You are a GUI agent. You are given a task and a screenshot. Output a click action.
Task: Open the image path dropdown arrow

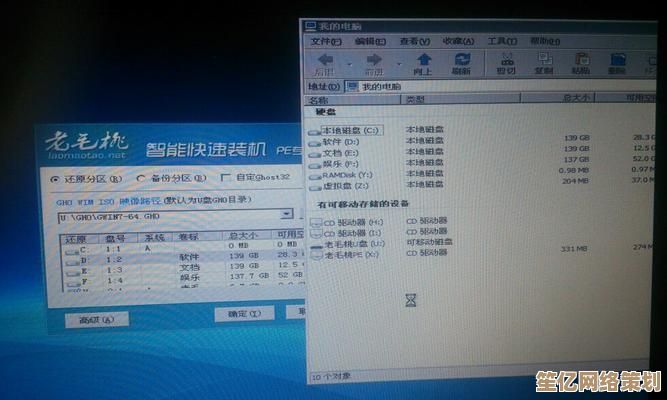click(x=288, y=214)
